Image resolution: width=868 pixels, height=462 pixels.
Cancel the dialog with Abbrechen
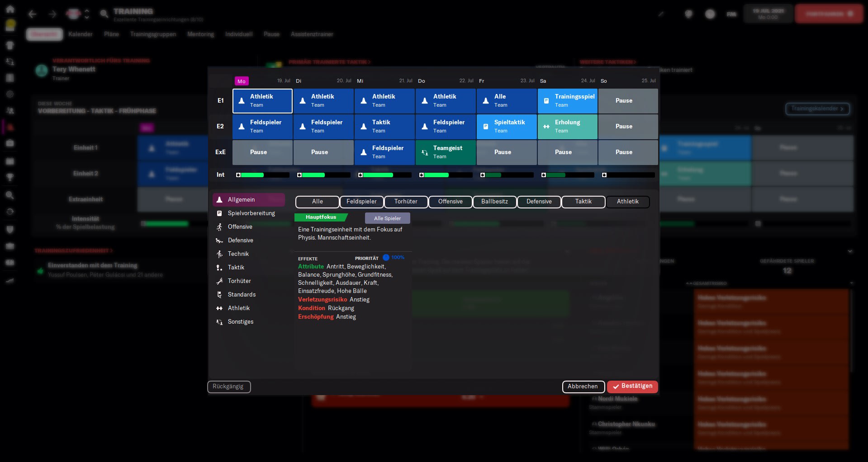click(x=583, y=387)
